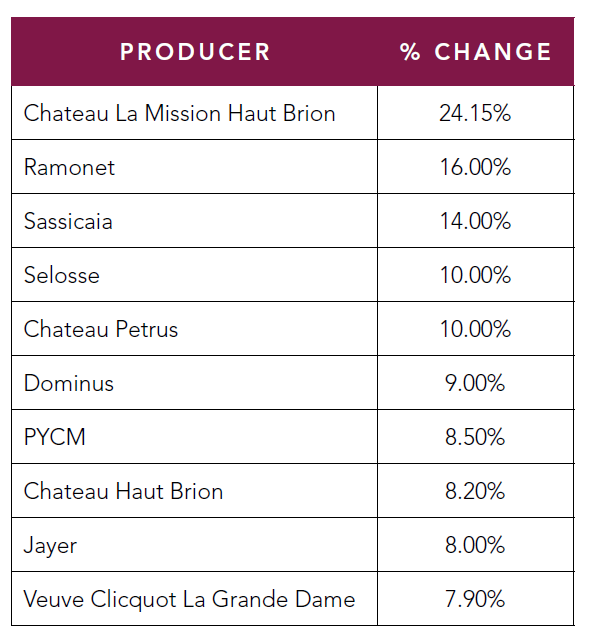Select Veuve Clicquot La Grande Dame cell
The image size is (601, 640).
190,599
